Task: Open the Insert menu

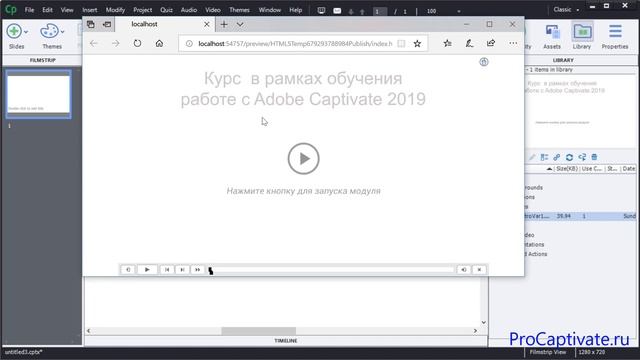Action: [90, 10]
